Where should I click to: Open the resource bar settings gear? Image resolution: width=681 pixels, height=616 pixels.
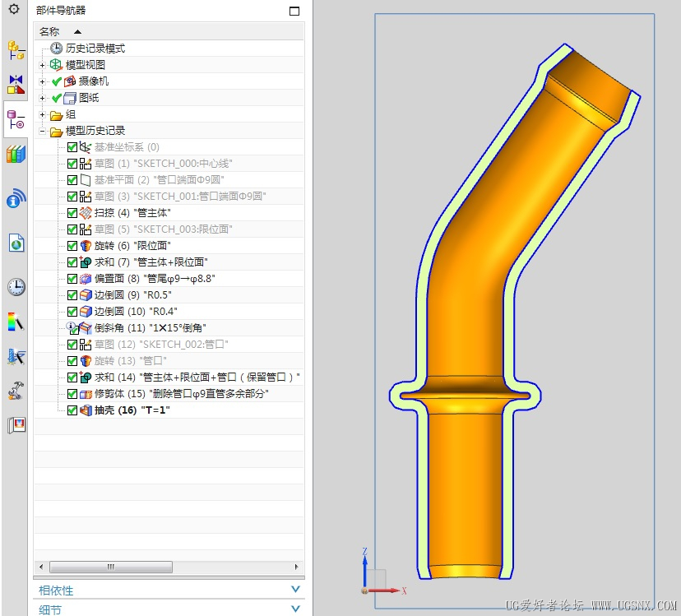pos(14,9)
